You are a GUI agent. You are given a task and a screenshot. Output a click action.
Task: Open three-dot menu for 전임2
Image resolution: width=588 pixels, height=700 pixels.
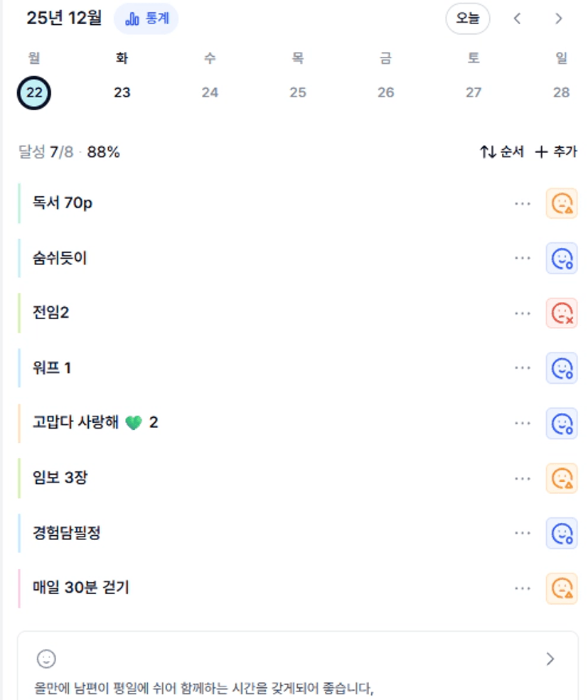[x=523, y=313]
